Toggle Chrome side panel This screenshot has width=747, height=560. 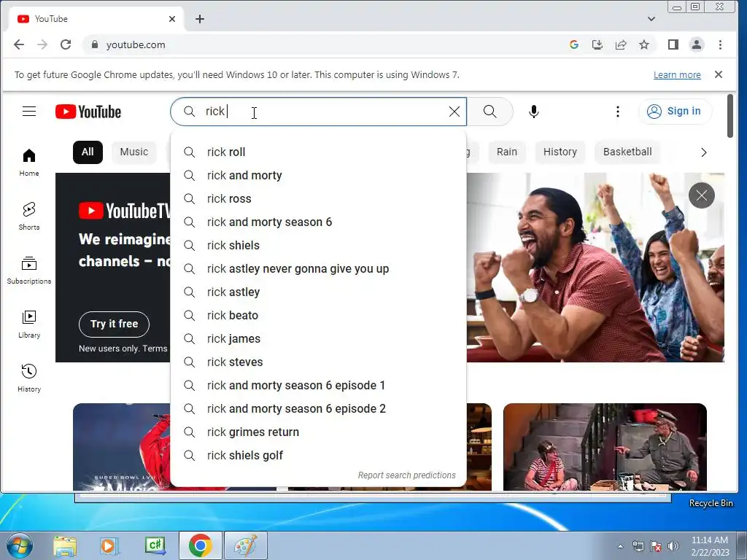click(673, 44)
